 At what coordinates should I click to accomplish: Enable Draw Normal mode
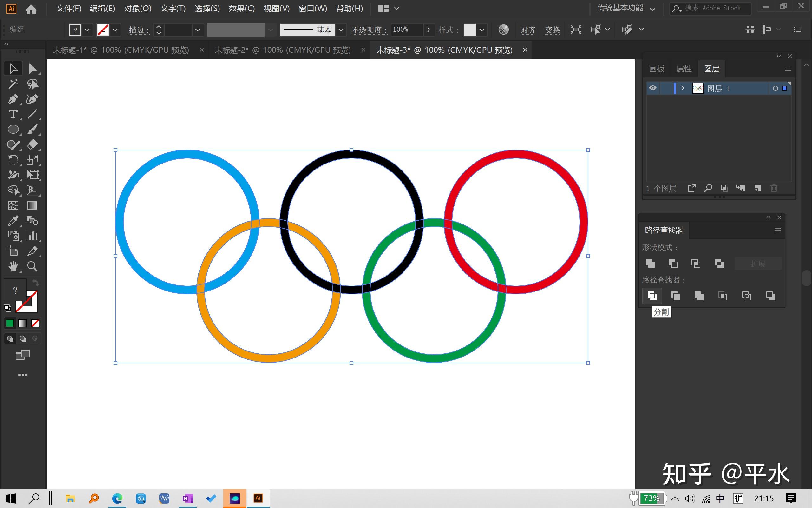point(10,338)
